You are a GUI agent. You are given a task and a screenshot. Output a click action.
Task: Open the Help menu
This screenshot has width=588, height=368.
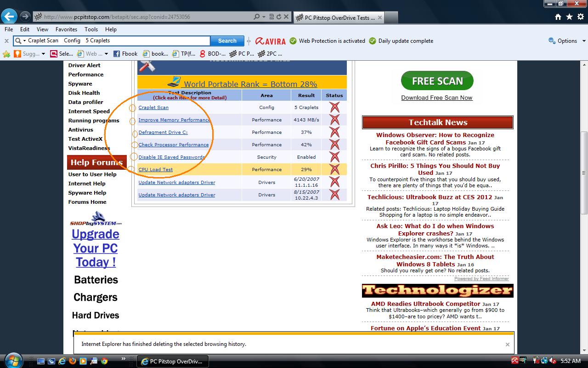point(111,29)
